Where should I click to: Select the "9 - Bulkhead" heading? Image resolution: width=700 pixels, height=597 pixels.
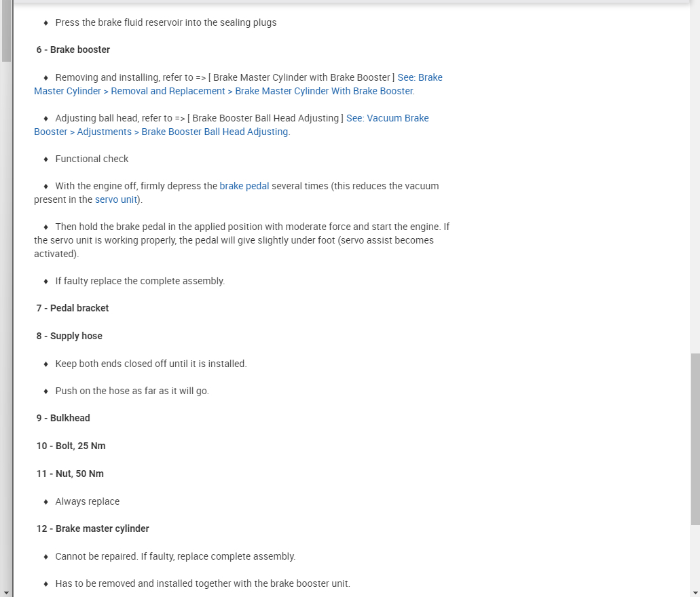[x=63, y=418]
